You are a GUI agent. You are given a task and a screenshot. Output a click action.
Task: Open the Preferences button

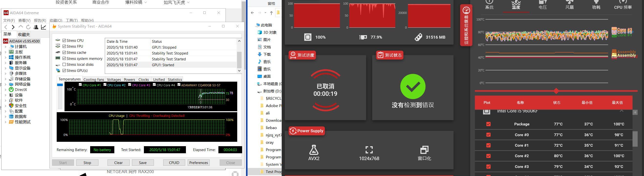coord(198,163)
